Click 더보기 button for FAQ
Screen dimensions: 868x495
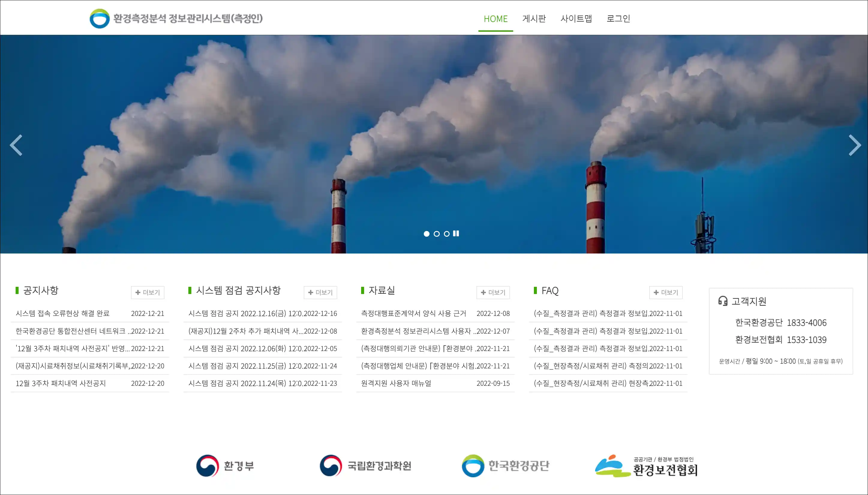pos(666,292)
